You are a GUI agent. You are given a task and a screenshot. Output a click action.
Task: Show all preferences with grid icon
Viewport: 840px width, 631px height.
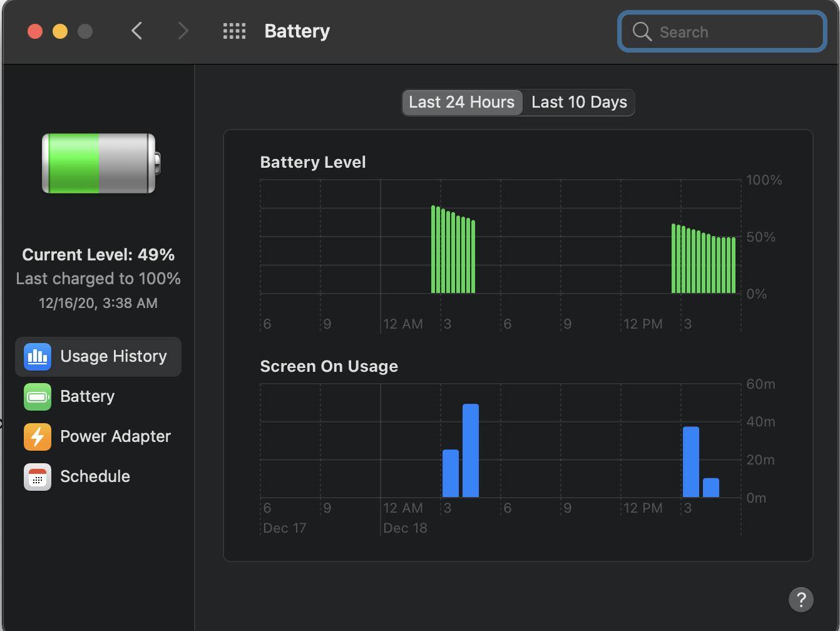pyautogui.click(x=234, y=31)
